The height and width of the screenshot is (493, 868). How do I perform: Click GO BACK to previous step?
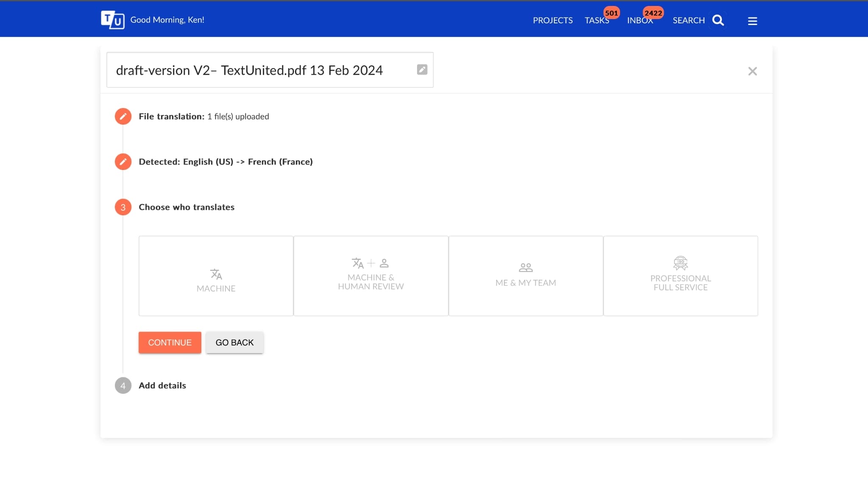pos(234,342)
